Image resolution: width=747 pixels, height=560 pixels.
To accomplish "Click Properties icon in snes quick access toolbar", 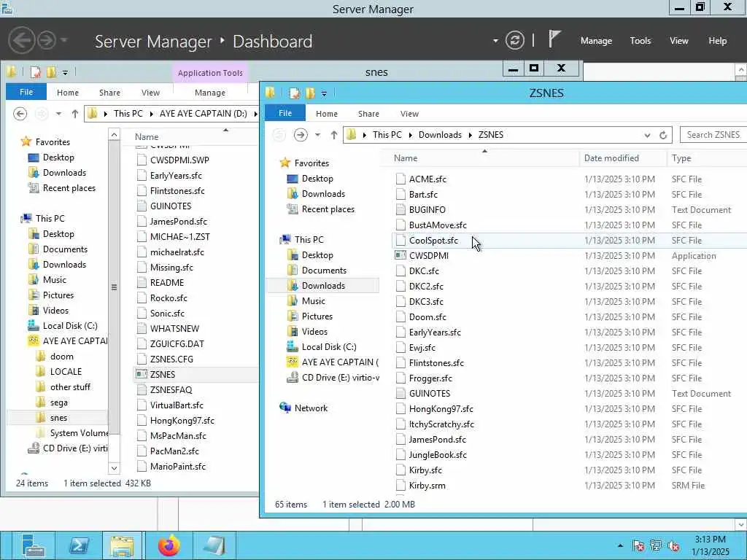I will click(36, 72).
